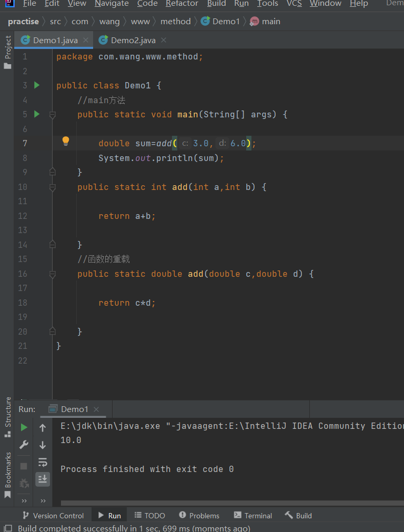
Task: Close the Demo1.java editor tab
Action: 86,40
